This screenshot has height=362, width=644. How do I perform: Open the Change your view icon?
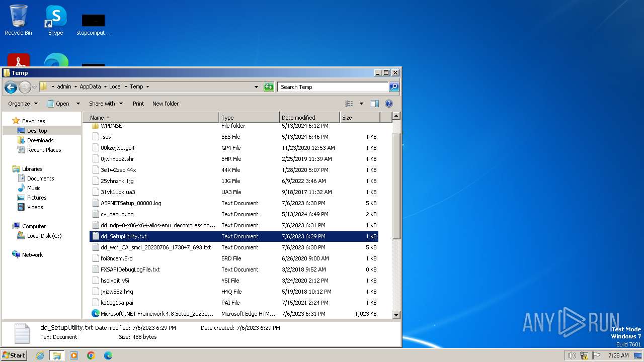[x=349, y=104]
